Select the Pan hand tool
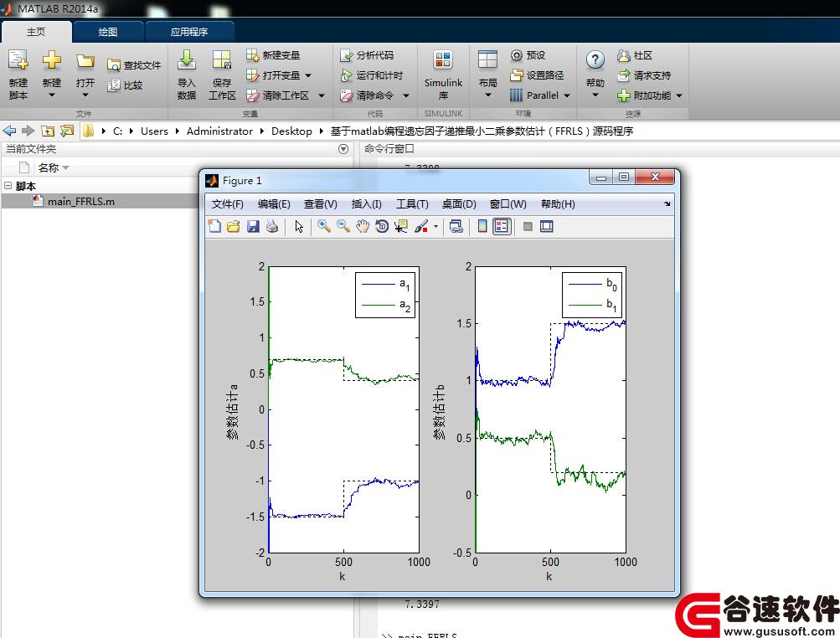 (x=363, y=226)
